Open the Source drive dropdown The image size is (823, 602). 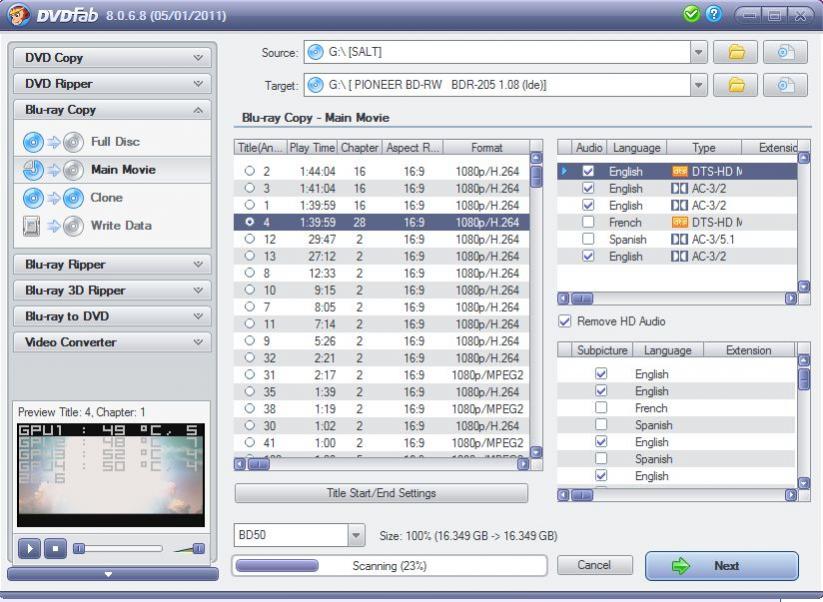[x=698, y=52]
